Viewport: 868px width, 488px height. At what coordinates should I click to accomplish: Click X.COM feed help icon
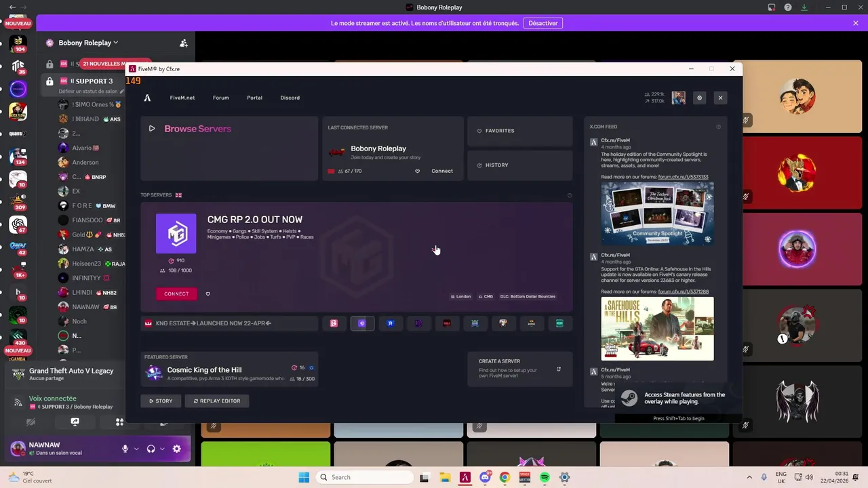pyautogui.click(x=718, y=127)
